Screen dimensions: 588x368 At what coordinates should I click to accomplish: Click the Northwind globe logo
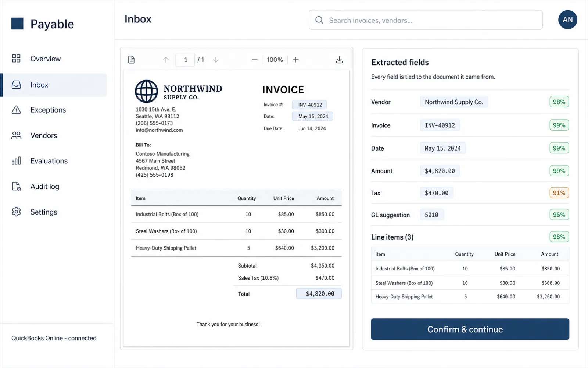(146, 91)
